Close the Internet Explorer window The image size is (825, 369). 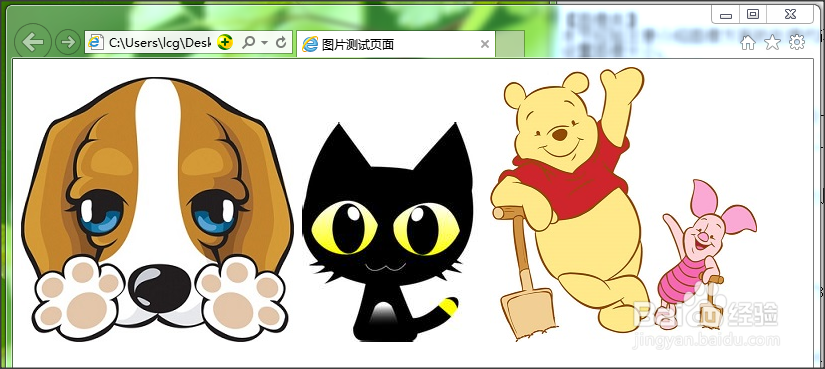tap(790, 14)
